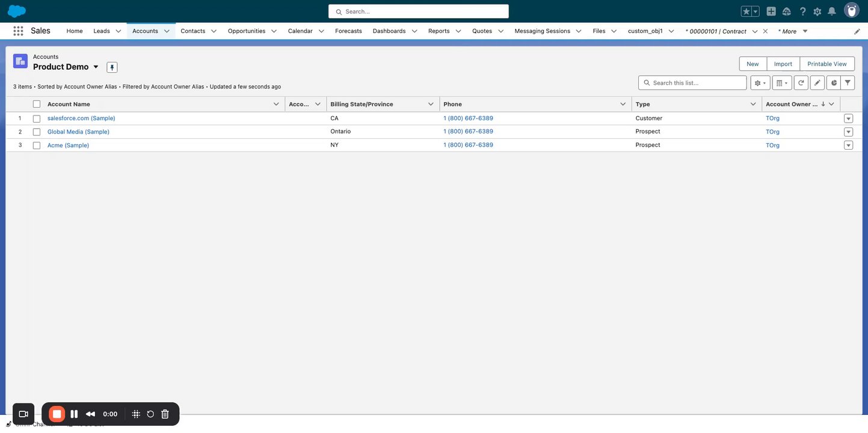Open the Opportunities tab dropdown chevron
868x433 pixels.
coord(274,31)
